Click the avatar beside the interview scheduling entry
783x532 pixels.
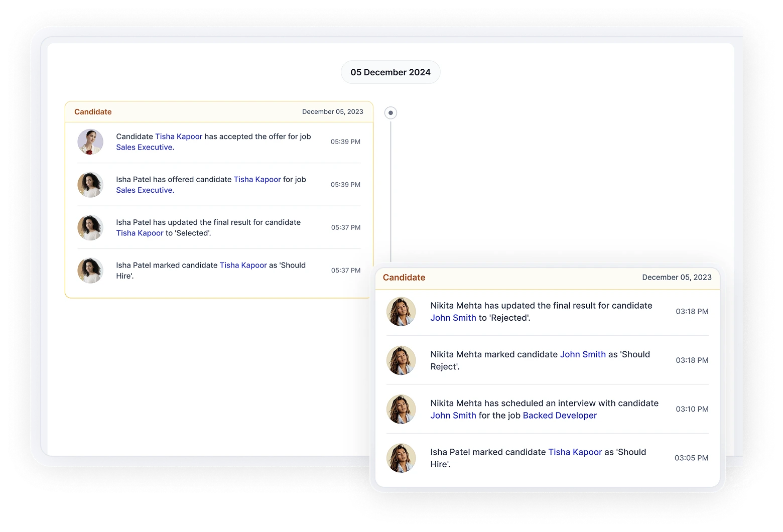pos(401,409)
